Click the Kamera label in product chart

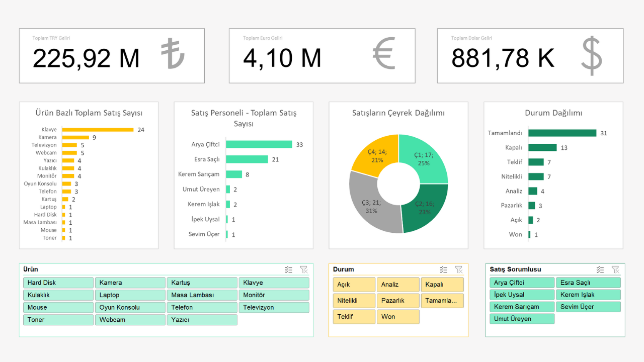click(48, 137)
